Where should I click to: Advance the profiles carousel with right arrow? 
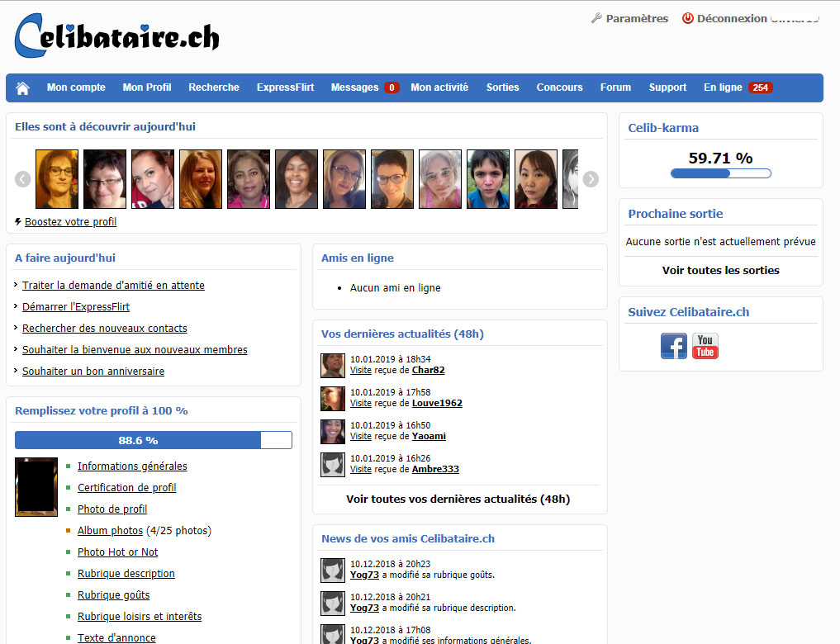click(591, 179)
